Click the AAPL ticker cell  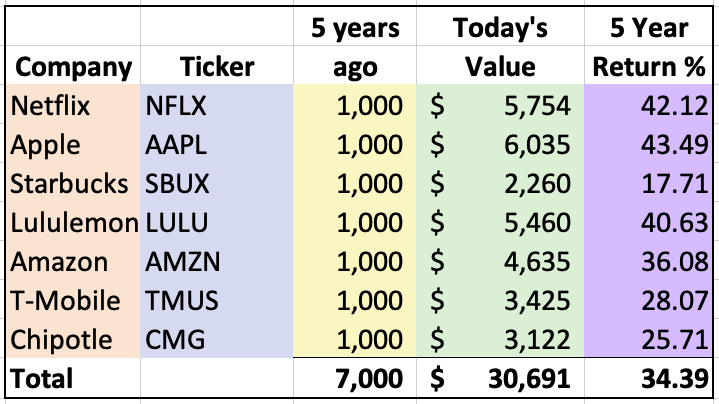click(217, 144)
